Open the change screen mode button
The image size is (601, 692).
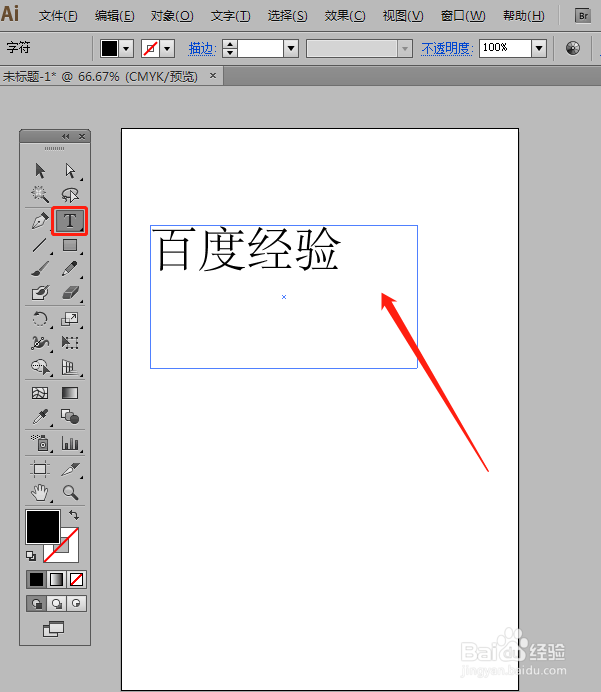pos(53,629)
